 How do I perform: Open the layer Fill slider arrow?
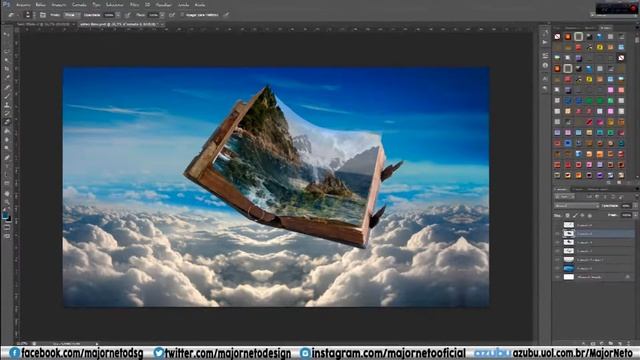coord(636,215)
